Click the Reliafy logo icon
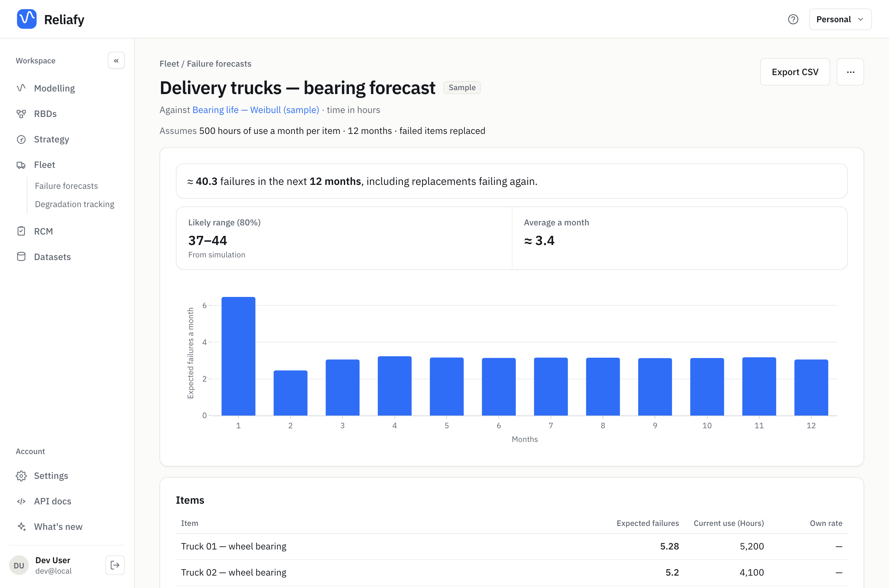 pyautogui.click(x=26, y=19)
